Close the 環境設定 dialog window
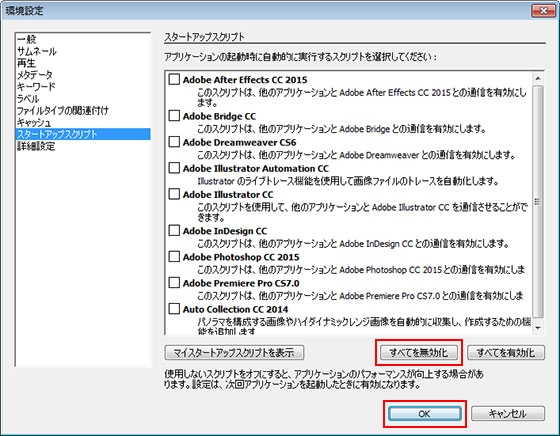560x436 pixels. tap(543, 11)
